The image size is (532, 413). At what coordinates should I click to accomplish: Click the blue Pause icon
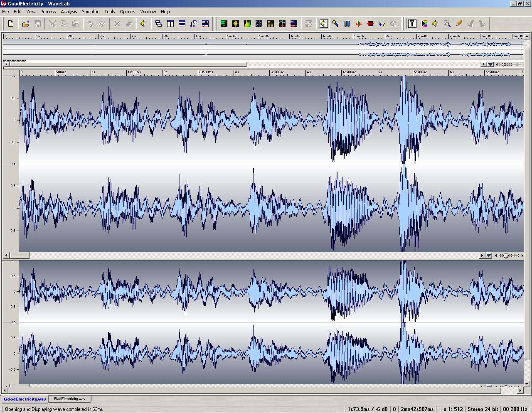tap(347, 24)
